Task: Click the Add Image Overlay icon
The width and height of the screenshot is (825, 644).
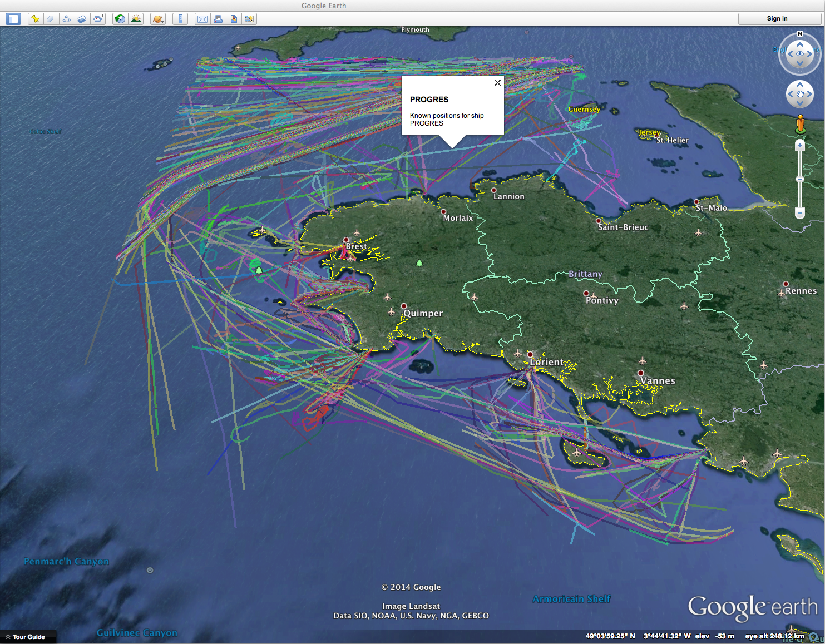Action: coord(82,19)
